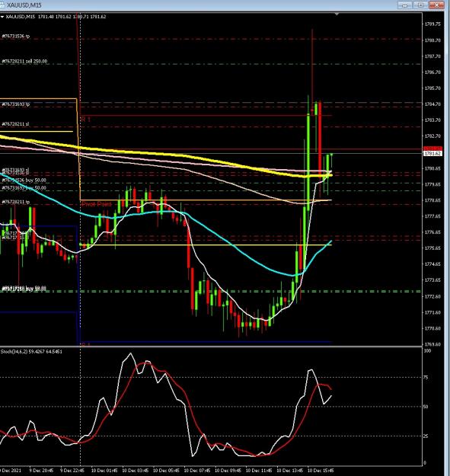Click the 1773.65 price scale label
Image resolution: width=450 pixels, height=476 pixels.
[432, 280]
